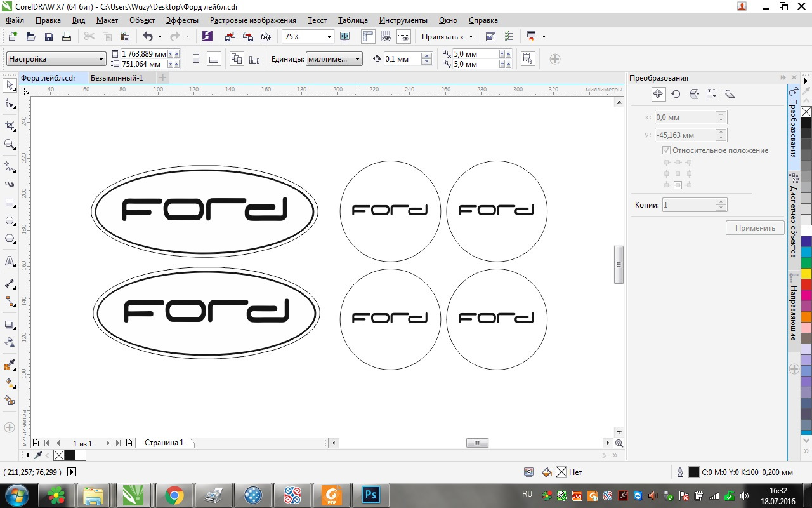Select the Zoom magnifier tool
The height and width of the screenshot is (508, 812).
click(10, 145)
